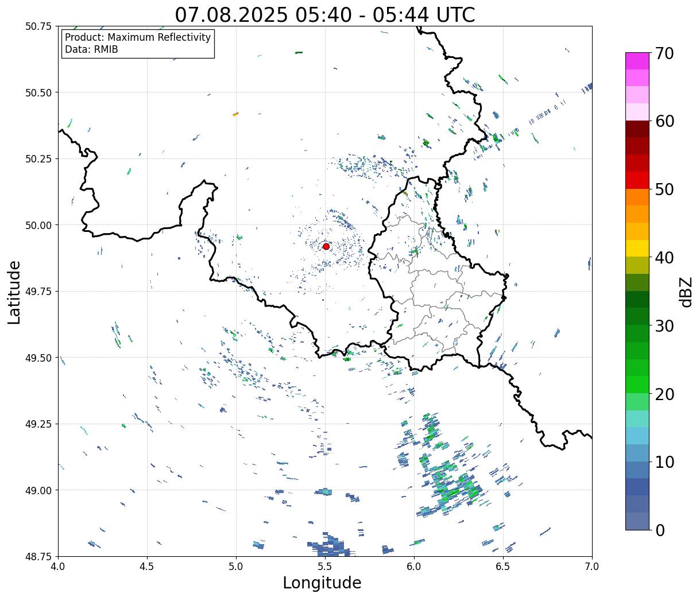Click the 'dBZ' colorbar label
700x597 pixels.
686,292
